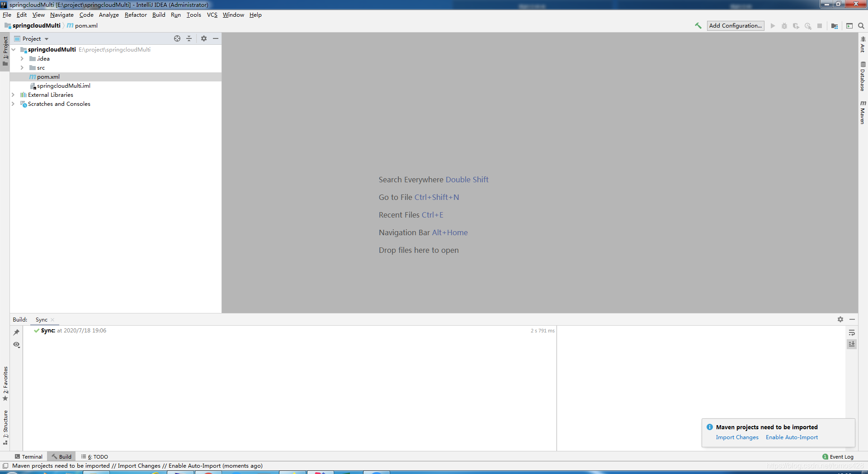Viewport: 868px width, 474px height.
Task: Click the Run with Coverage icon
Action: pyautogui.click(x=796, y=26)
